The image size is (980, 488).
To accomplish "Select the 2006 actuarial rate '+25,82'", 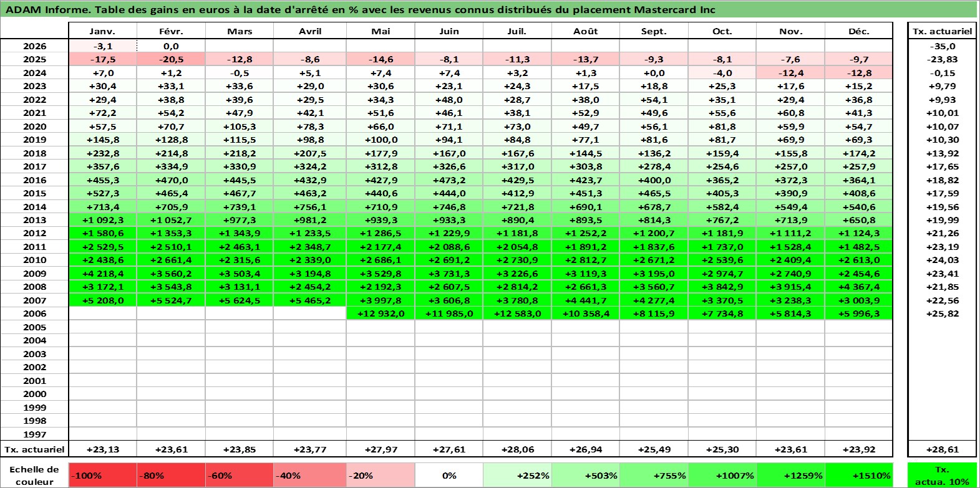I will coord(942,313).
